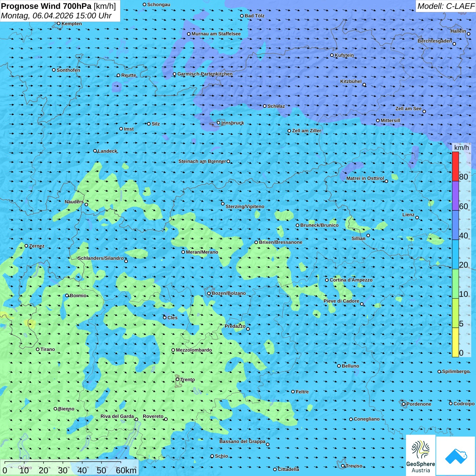Click the Pordenone city marker
The width and height of the screenshot is (476, 476).
click(x=404, y=404)
